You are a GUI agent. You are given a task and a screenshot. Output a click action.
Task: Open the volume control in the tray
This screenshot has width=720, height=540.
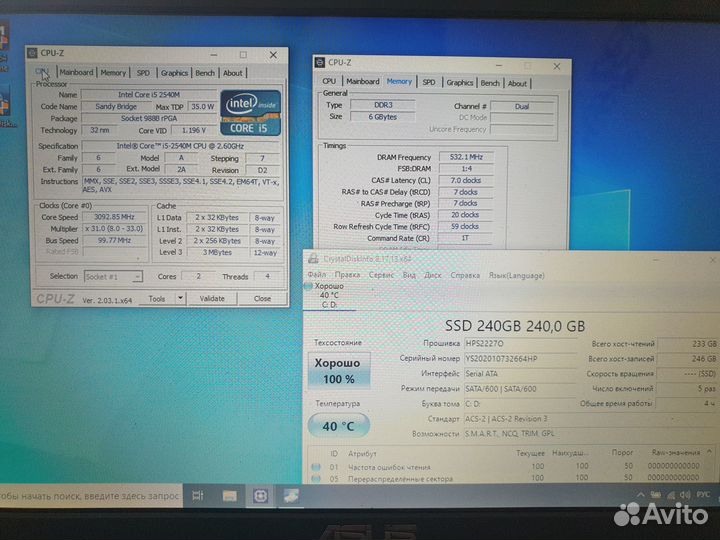(685, 495)
